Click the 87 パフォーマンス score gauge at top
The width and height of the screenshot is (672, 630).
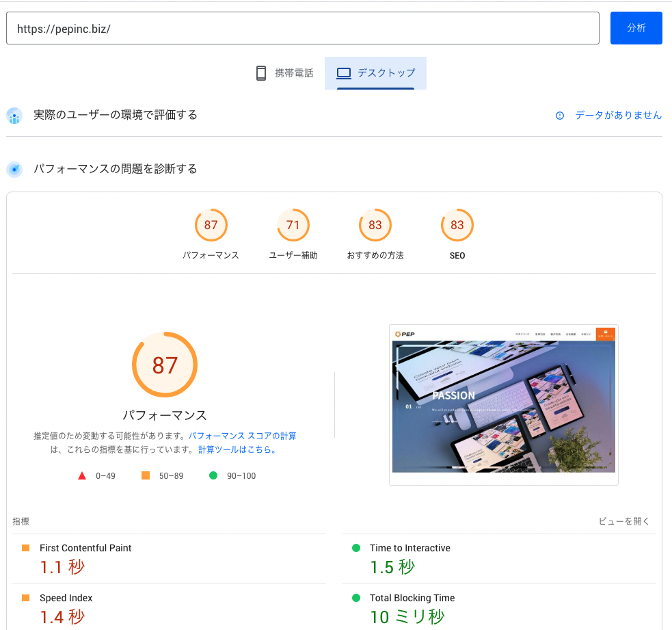pyautogui.click(x=211, y=225)
